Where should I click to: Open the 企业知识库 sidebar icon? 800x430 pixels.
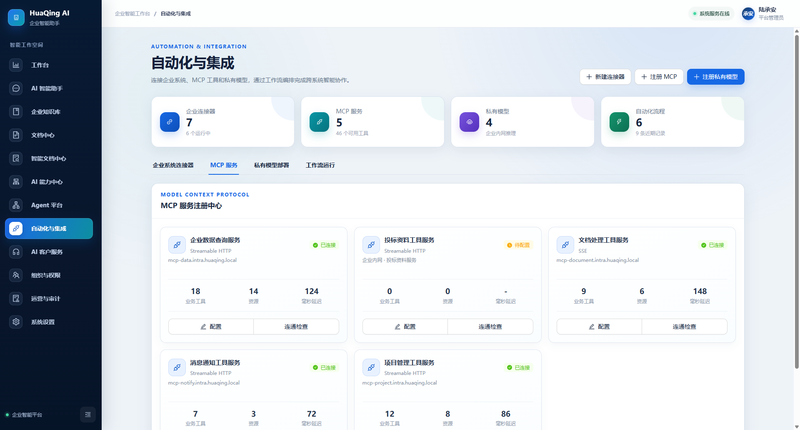tap(16, 112)
